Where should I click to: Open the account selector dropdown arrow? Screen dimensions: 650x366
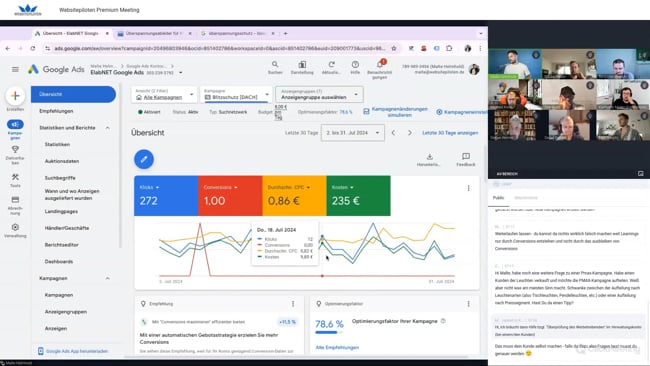pos(181,73)
